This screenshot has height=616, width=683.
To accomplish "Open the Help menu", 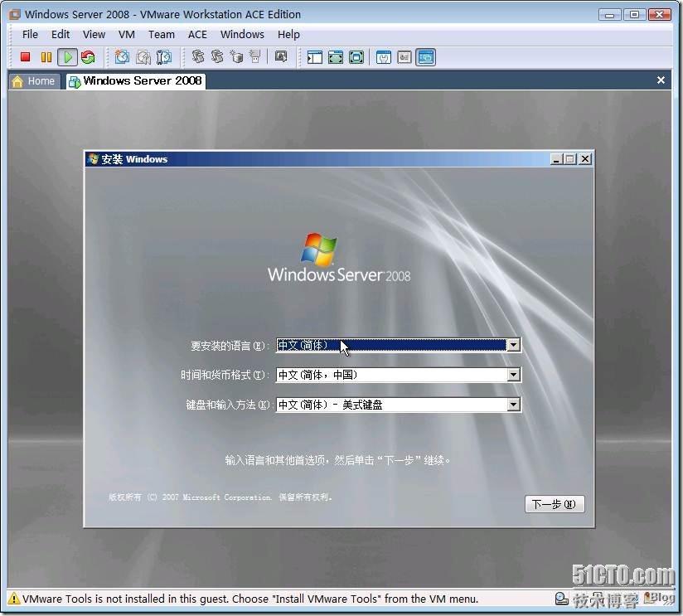I will (288, 35).
